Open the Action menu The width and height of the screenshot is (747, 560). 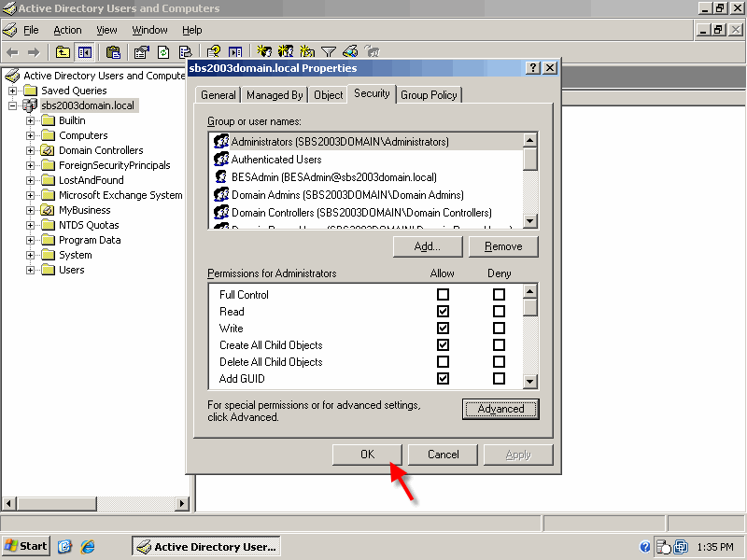[x=67, y=30]
